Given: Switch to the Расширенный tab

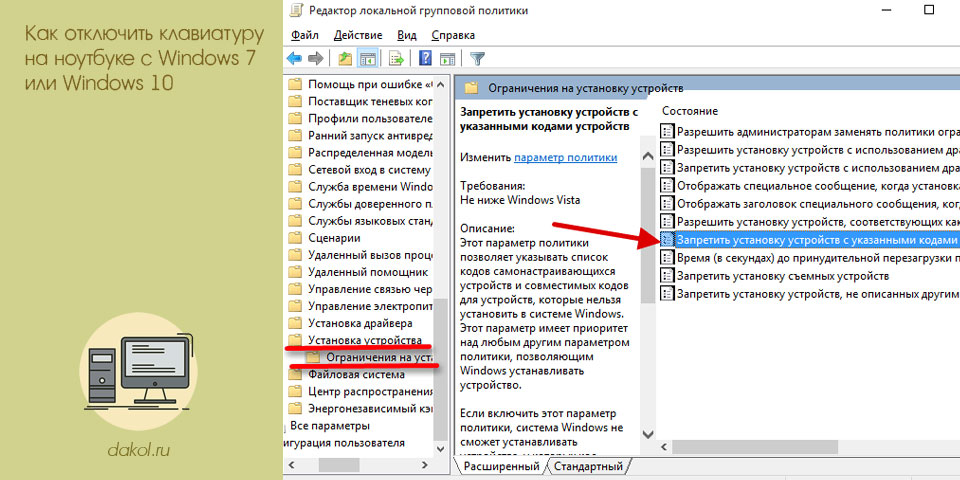Looking at the screenshot, I should [x=501, y=467].
